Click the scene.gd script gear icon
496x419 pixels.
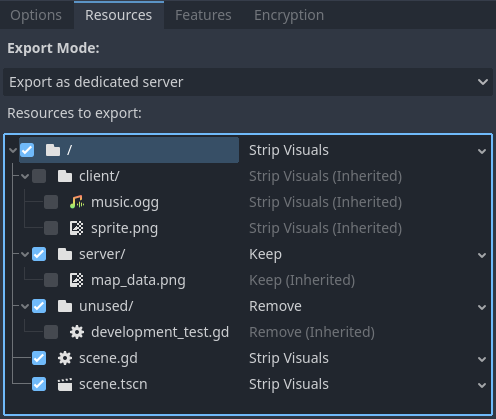click(65, 358)
